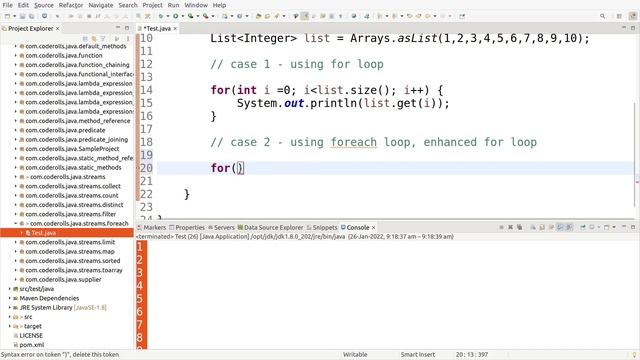Toggle Scroll Lock in Console toolbar

click(x=542, y=227)
